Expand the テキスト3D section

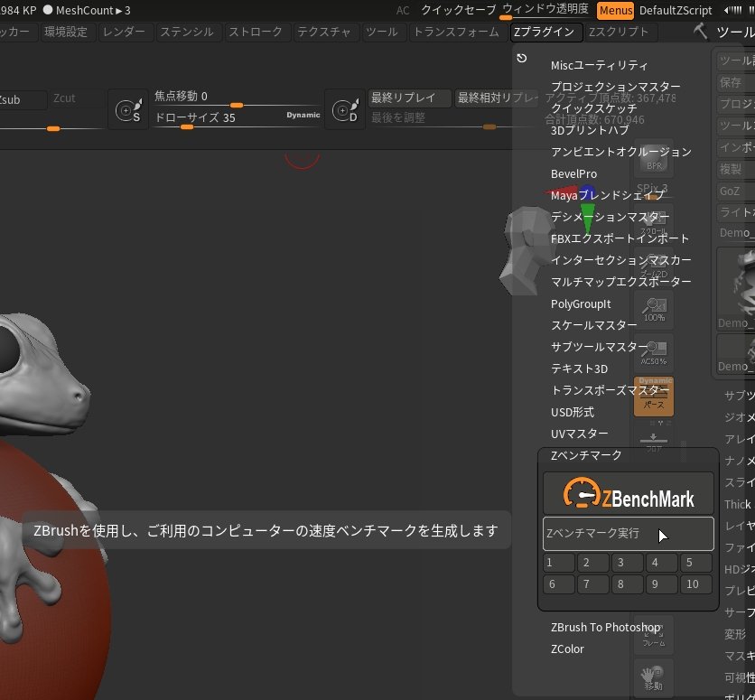pyautogui.click(x=579, y=369)
